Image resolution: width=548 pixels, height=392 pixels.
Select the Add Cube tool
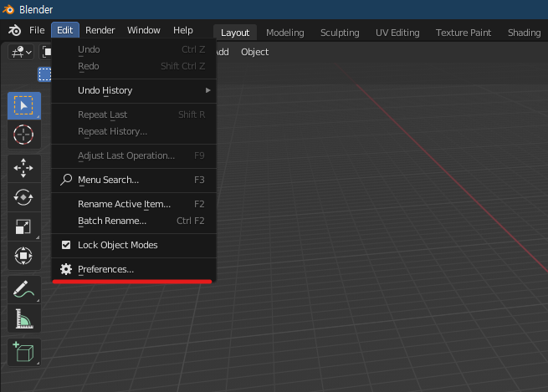pos(24,352)
